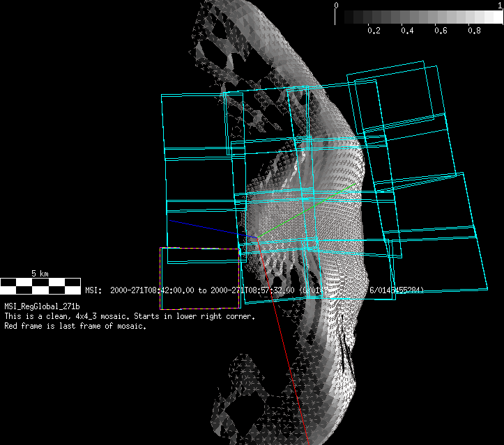Click the '4x4_3 mosaic' description line
Screen dimensions: 504x445
point(130,316)
